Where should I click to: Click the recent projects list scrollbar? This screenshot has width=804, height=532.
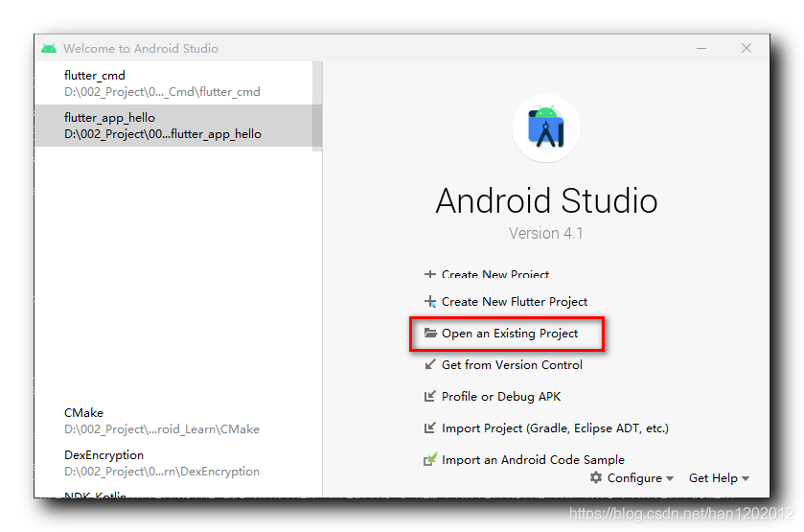pos(317,106)
